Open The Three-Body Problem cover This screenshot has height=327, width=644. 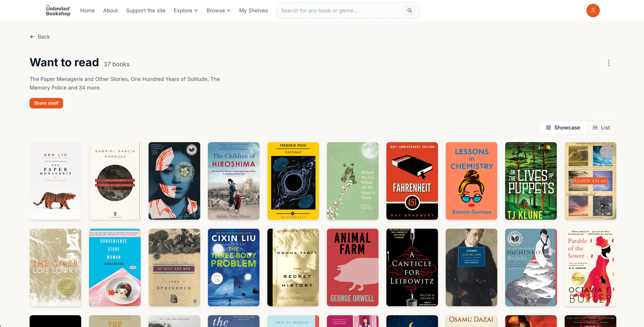click(x=234, y=267)
